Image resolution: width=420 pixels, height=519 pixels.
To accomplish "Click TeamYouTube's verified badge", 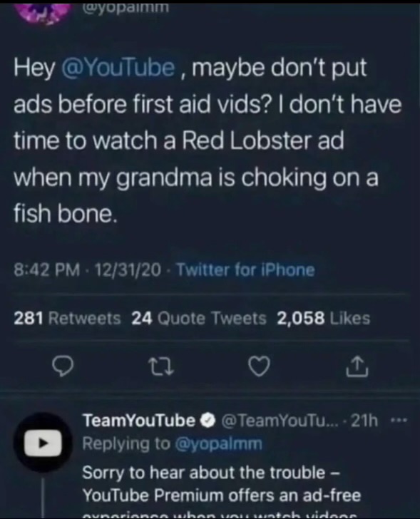I will 208,421.
